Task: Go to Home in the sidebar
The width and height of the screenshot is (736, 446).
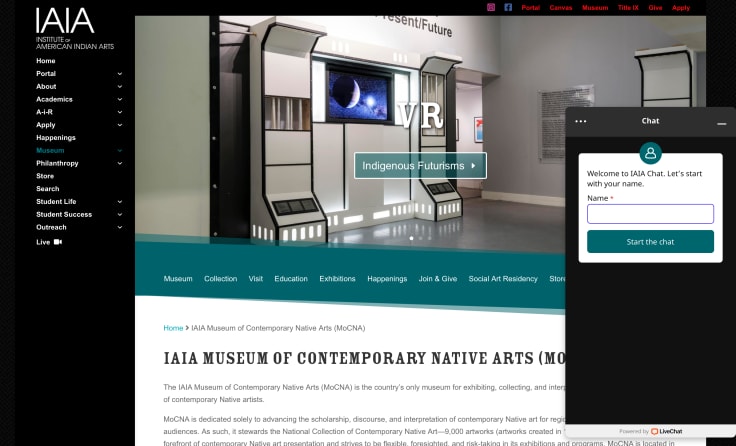Action: (x=46, y=61)
